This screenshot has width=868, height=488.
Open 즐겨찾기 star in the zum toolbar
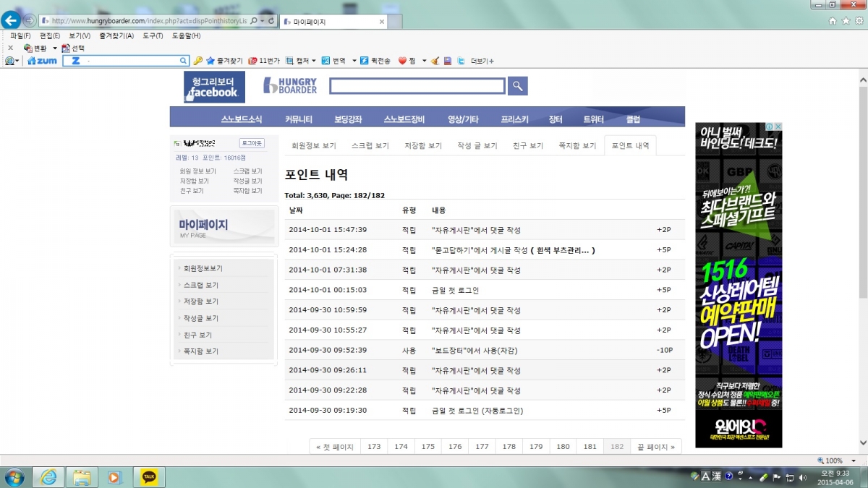tap(224, 61)
